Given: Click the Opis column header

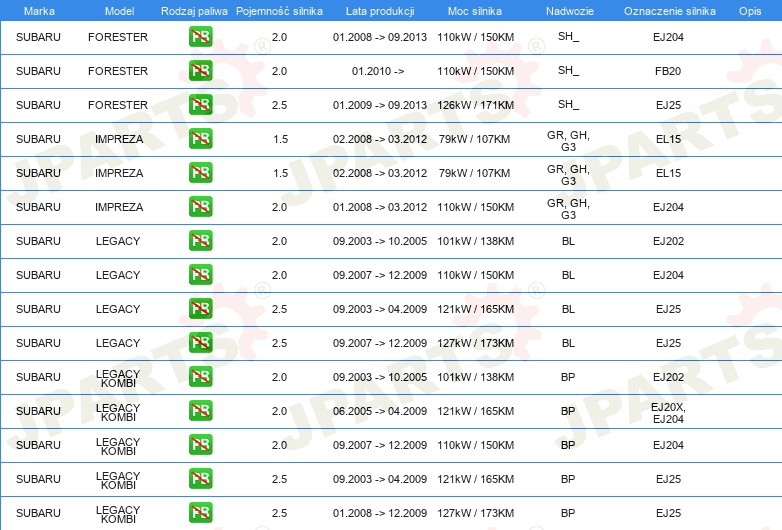Looking at the screenshot, I should [749, 10].
